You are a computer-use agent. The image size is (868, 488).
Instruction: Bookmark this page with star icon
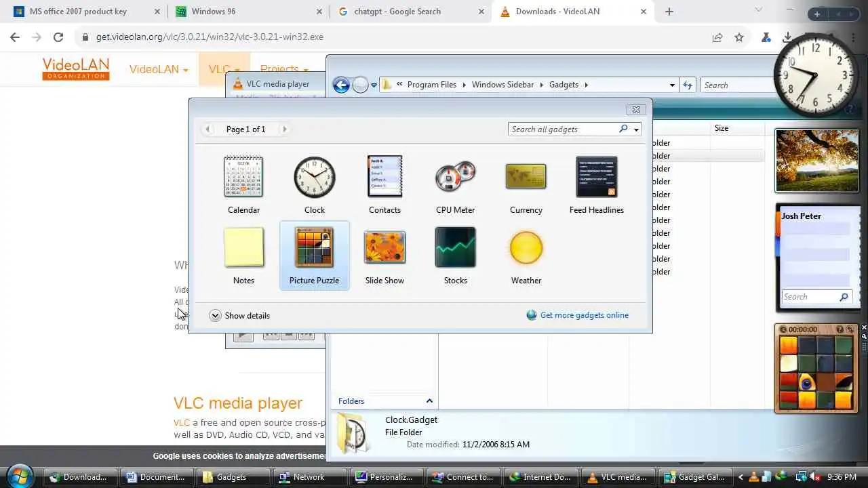[x=739, y=37]
